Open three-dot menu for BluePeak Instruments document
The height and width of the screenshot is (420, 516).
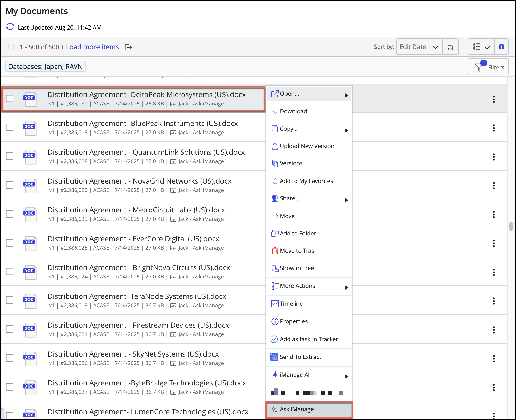[493, 128]
